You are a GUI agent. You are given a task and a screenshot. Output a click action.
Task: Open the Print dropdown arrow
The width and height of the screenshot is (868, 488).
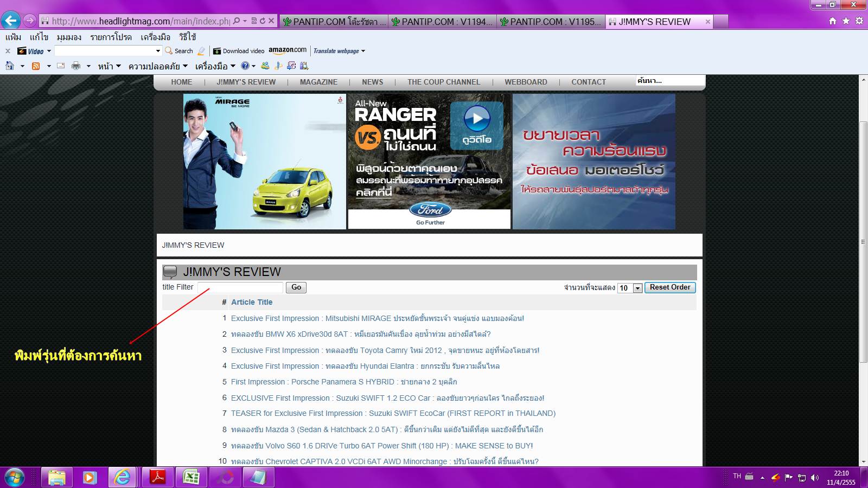click(88, 66)
